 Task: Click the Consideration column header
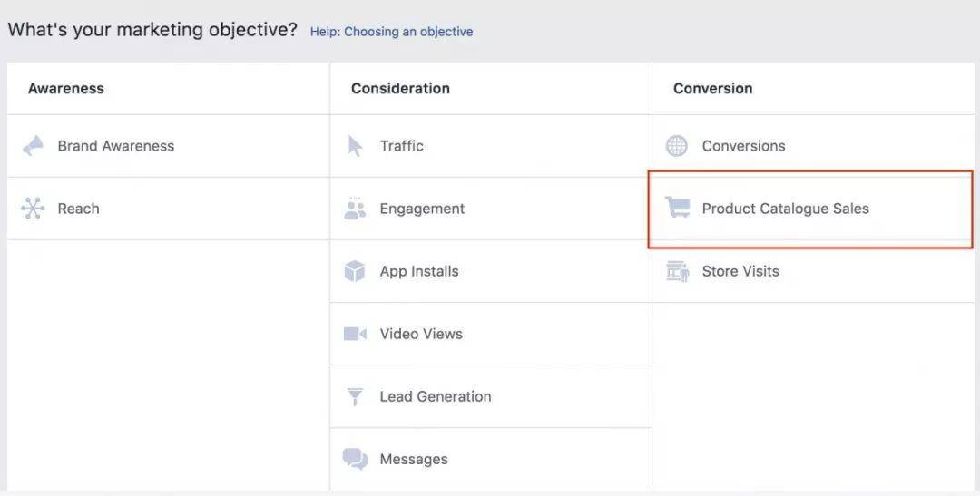(400, 88)
